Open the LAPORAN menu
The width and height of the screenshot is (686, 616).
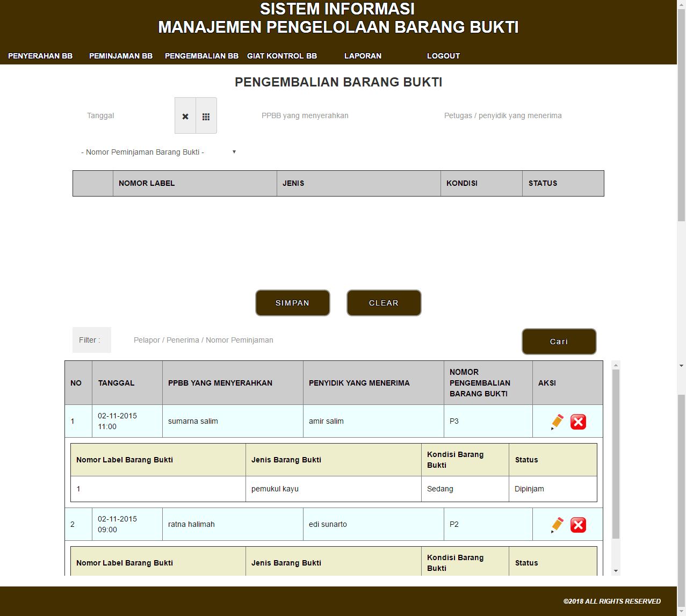click(x=363, y=56)
